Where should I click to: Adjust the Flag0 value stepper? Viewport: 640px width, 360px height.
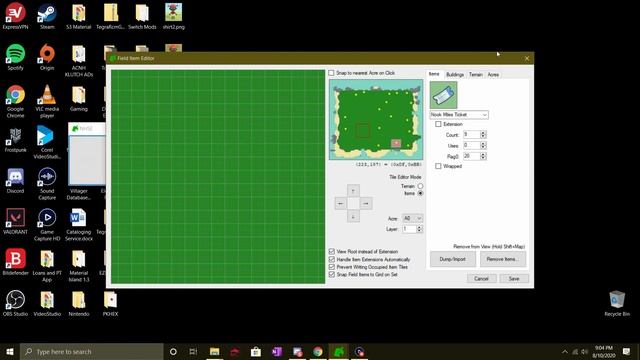483,156
